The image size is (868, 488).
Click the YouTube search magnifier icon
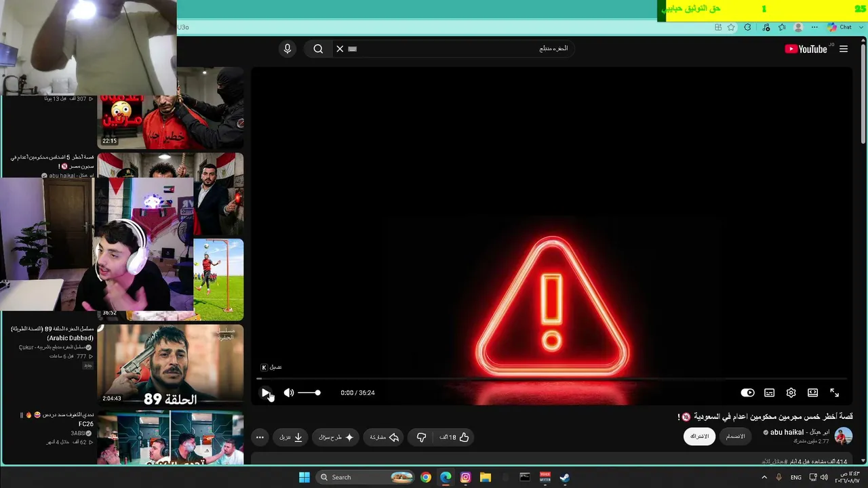(x=318, y=49)
